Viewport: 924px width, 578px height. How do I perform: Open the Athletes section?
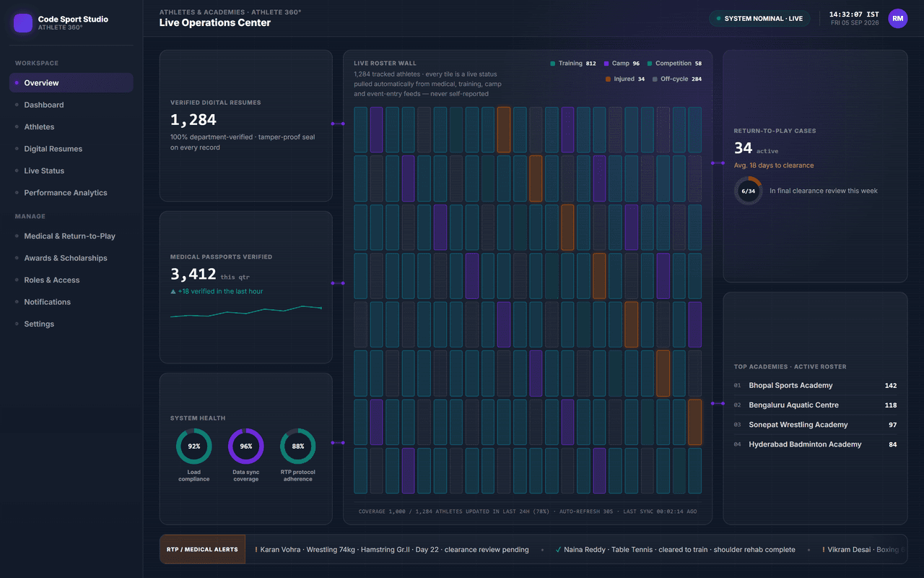click(71, 127)
